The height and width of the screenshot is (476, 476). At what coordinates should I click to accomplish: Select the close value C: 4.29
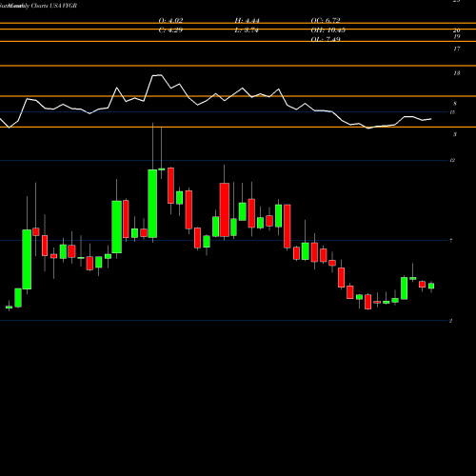(170, 30)
